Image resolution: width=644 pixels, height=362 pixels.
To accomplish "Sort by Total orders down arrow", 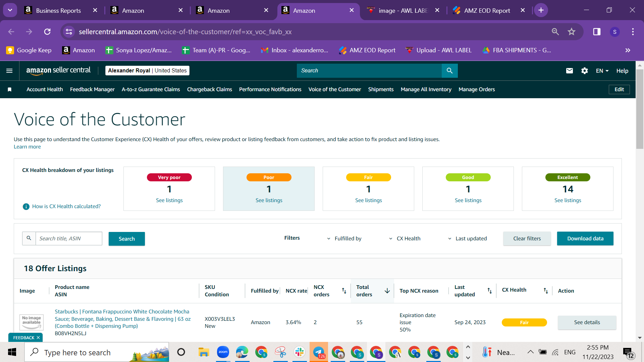I will (387, 291).
